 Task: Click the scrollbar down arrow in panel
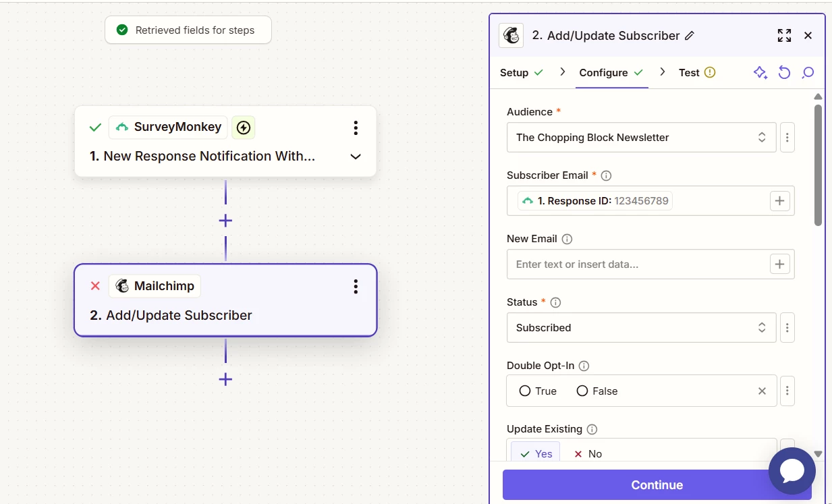point(818,455)
